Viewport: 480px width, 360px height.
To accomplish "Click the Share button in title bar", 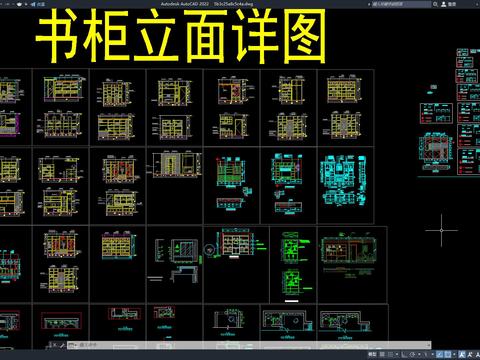I will [x=38, y=4].
